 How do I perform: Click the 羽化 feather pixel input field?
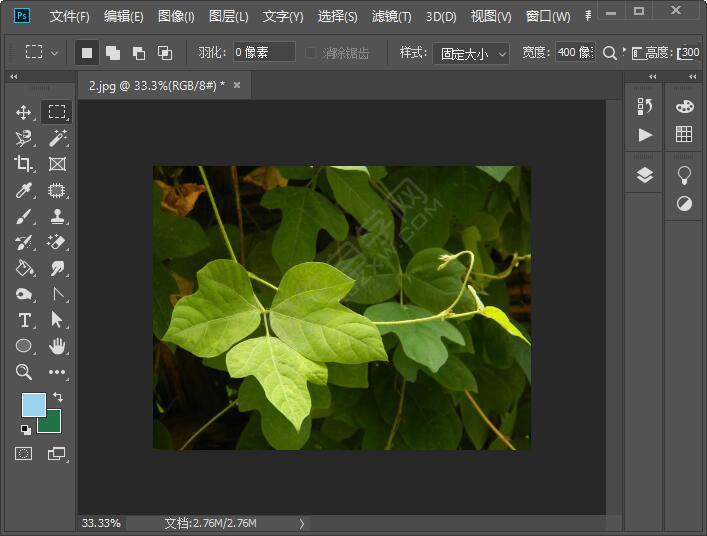[x=264, y=53]
